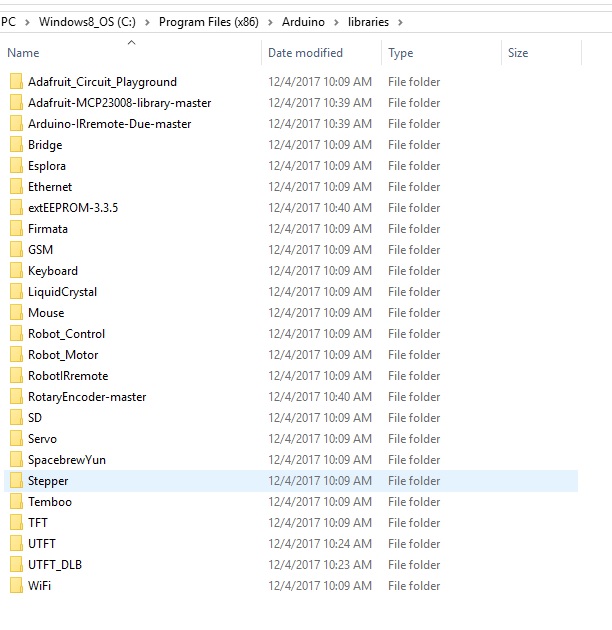Sort by the Type column header
Image resolution: width=612 pixels, height=630 pixels.
pos(401,53)
